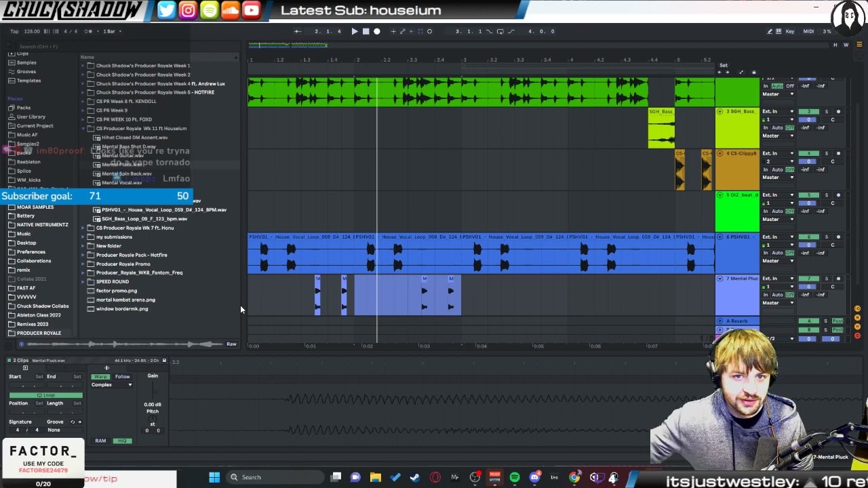Hit the Arrangement Record button
Image resolution: width=868 pixels, height=488 pixels.
[377, 31]
